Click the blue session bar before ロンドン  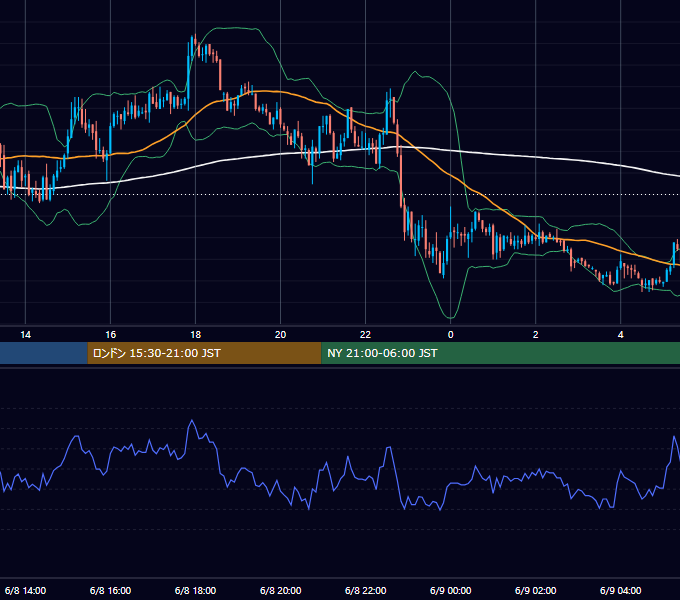pos(43,353)
